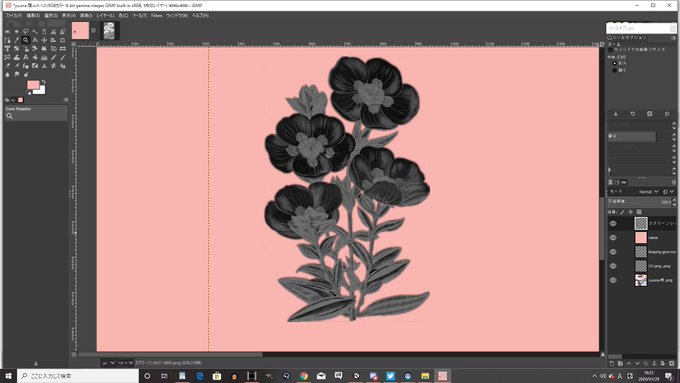The height and width of the screenshot is (383, 680).
Task: Lock pixels brush icon in Layers panel
Action: [622, 212]
